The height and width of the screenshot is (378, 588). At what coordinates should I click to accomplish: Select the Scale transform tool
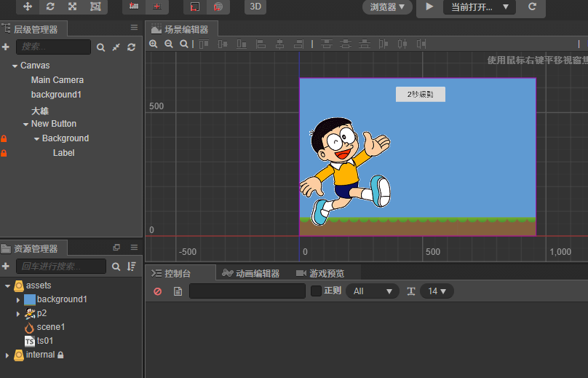pos(72,7)
